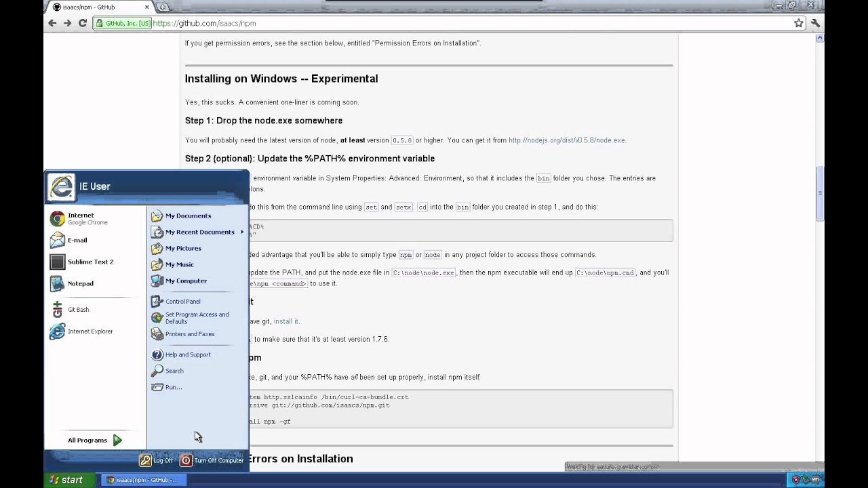Go back in Chrome browser
The height and width of the screenshot is (488, 868).
pyautogui.click(x=52, y=23)
